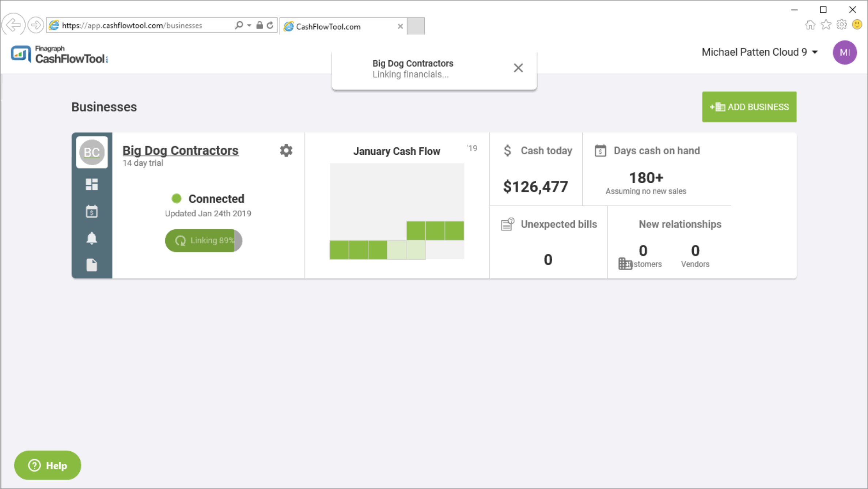Click the dollar sign Cash today icon
The image size is (868, 489).
click(507, 150)
